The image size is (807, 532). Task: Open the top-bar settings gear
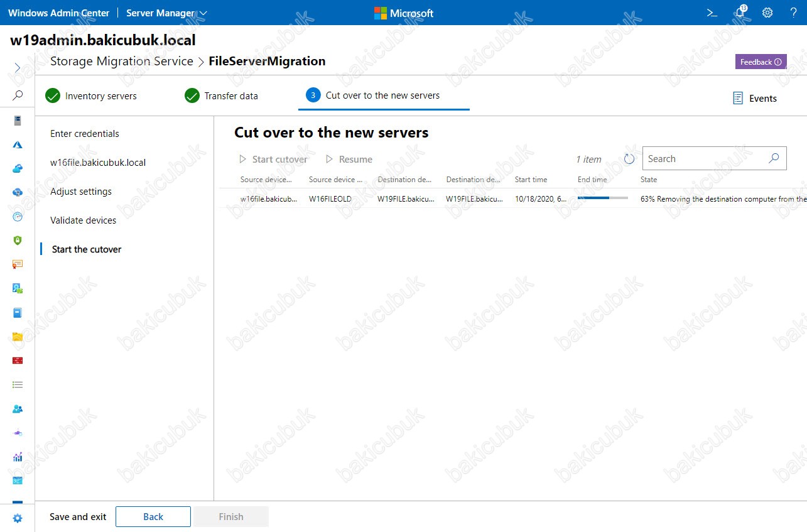click(x=767, y=13)
